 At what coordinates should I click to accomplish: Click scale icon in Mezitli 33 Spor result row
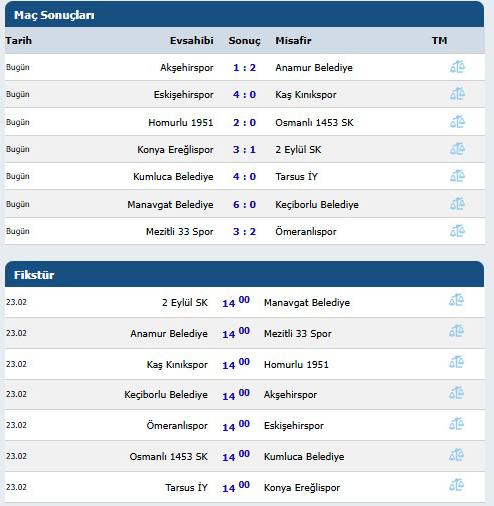point(457,231)
